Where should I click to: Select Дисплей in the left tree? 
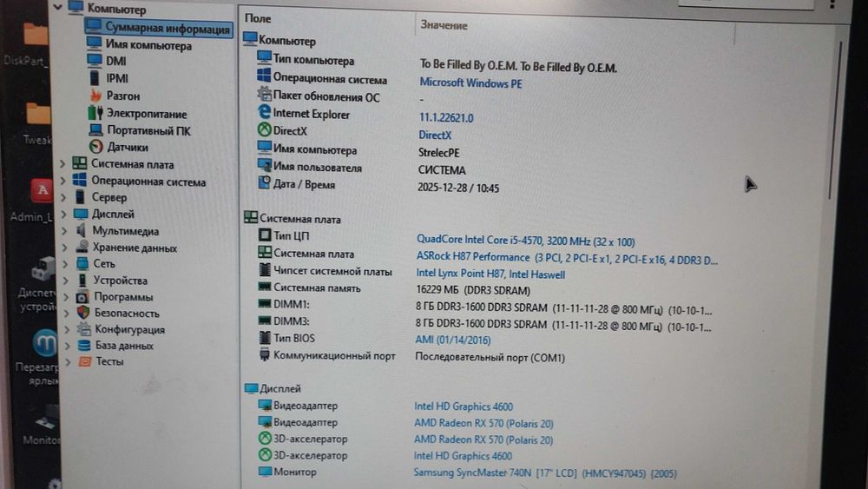[x=113, y=214]
